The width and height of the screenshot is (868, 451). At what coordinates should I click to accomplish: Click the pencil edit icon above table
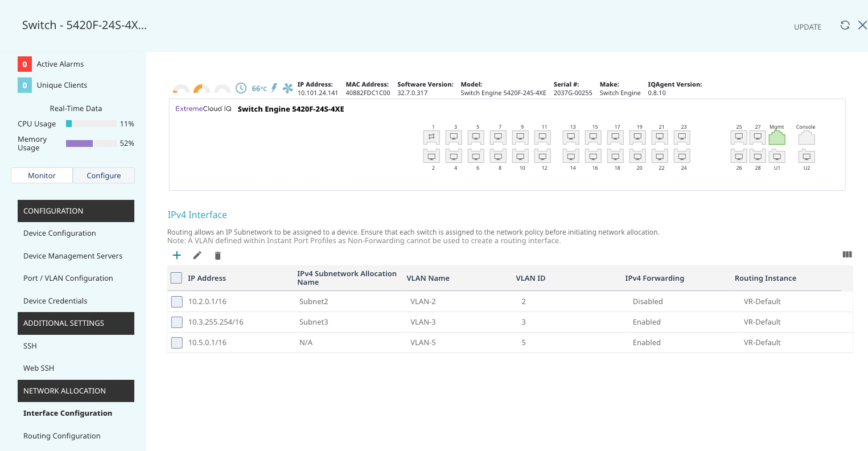pos(198,255)
